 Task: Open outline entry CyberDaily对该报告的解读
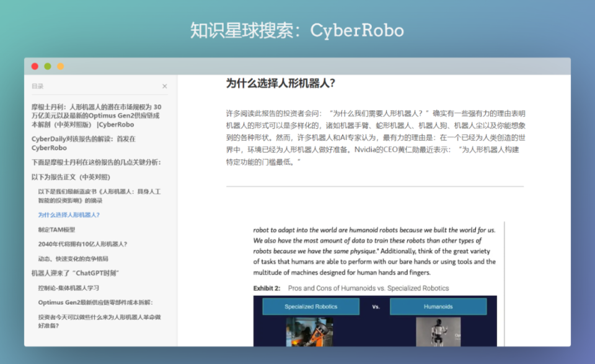[84, 144]
